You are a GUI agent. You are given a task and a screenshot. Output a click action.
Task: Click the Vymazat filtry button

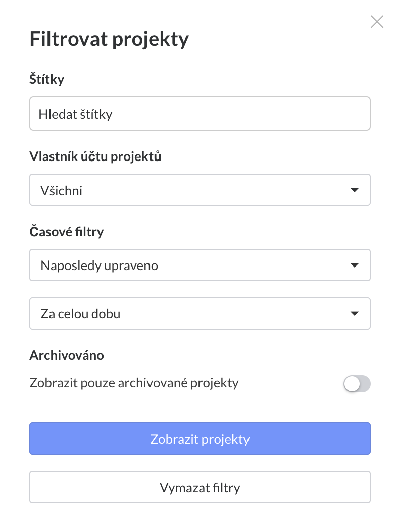[x=200, y=488]
